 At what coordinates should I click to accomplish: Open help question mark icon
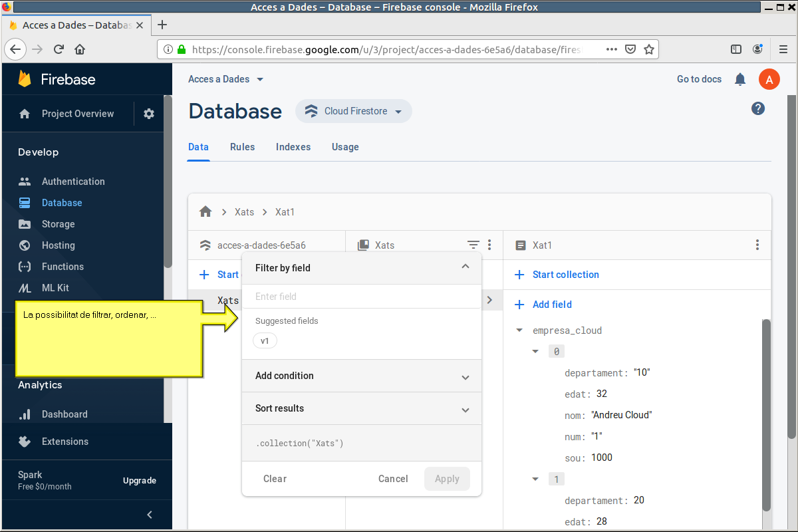[758, 108]
